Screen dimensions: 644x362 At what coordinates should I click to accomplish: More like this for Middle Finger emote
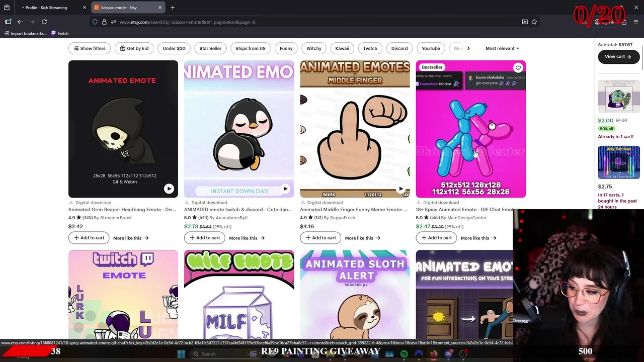click(362, 238)
